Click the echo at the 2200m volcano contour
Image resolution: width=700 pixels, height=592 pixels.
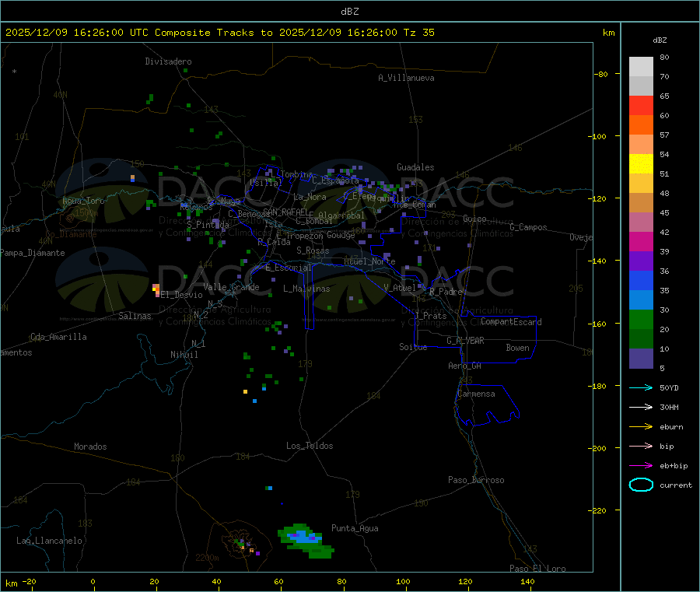coord(247,547)
